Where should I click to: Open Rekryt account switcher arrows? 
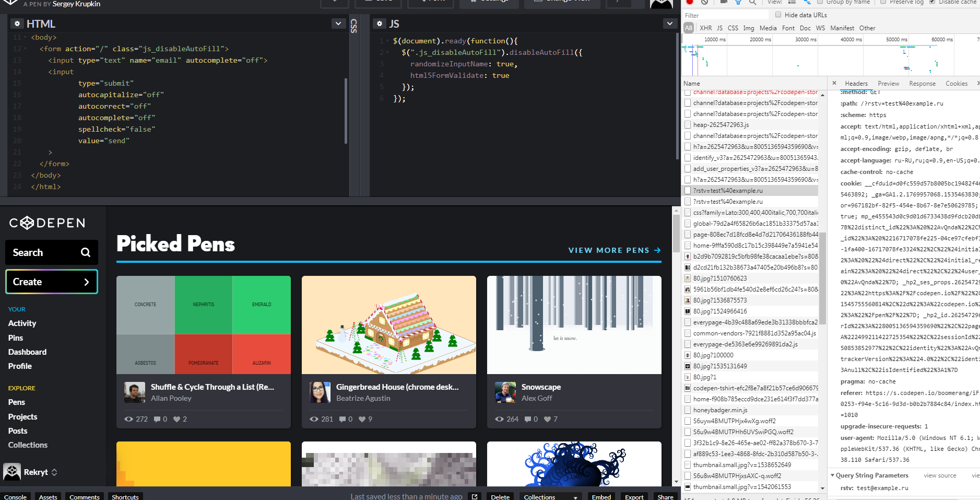[54, 472]
